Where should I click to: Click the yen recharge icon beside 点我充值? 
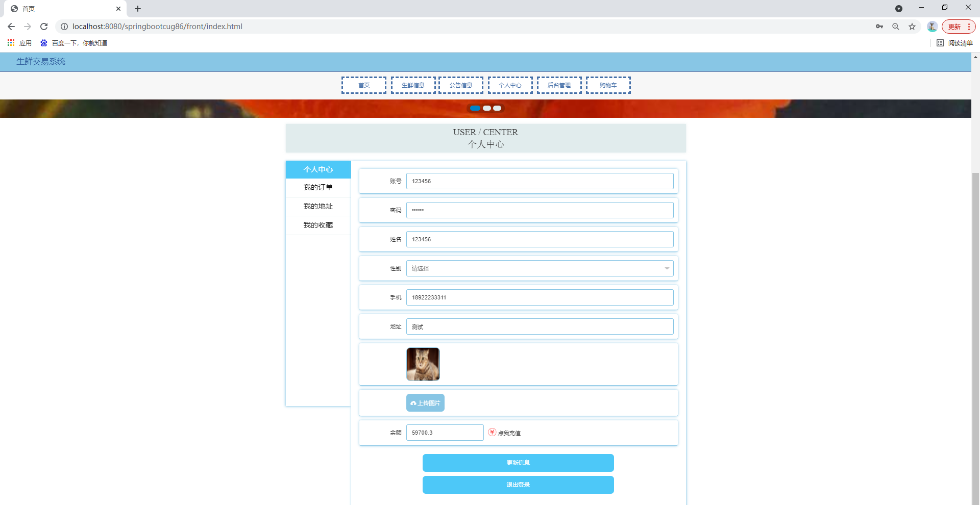pos(492,432)
